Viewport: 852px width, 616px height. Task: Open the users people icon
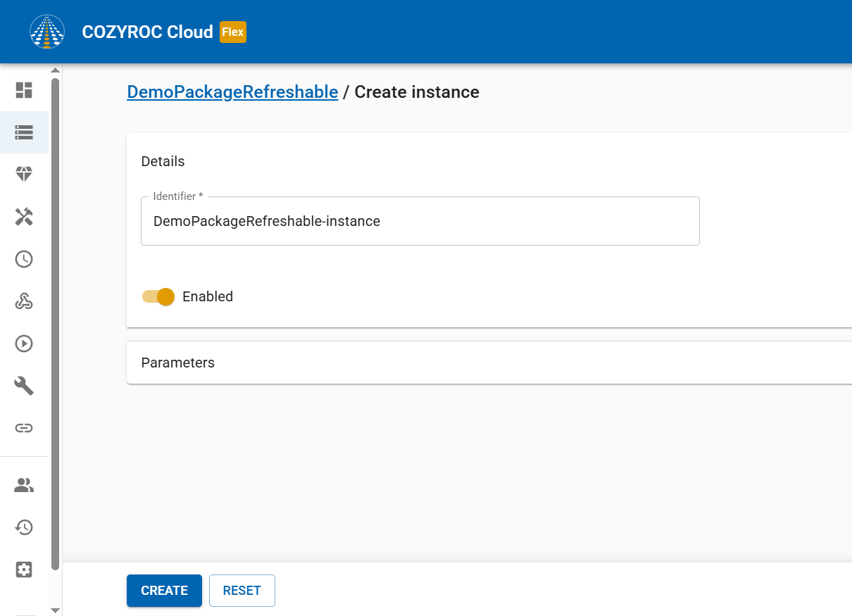coord(24,485)
